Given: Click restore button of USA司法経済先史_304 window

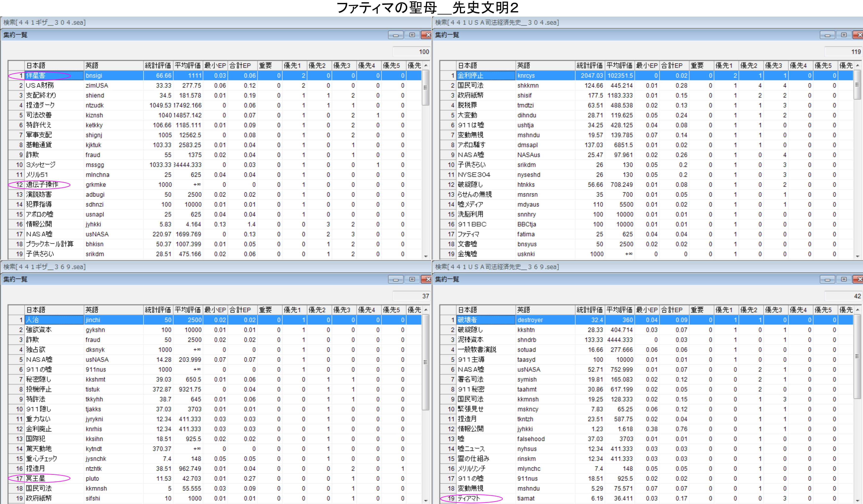Looking at the screenshot, I should tap(844, 35).
